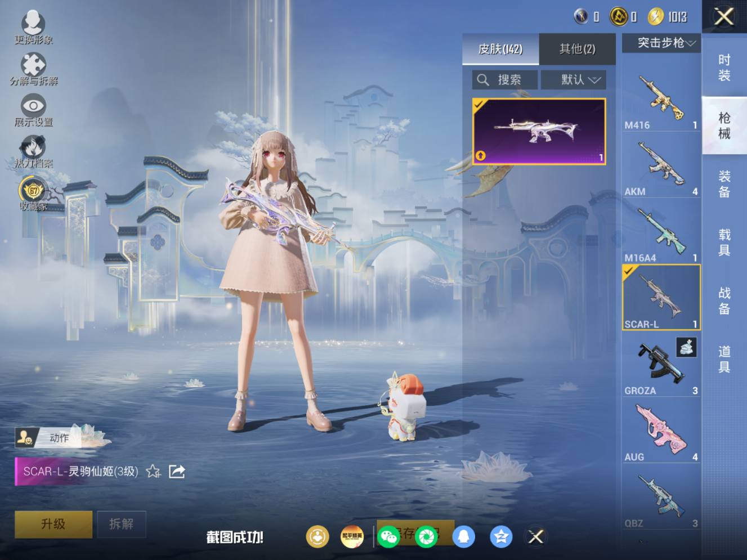The image size is (747, 560).
Task: Open the 枪械 firearms tab
Action: (724, 126)
